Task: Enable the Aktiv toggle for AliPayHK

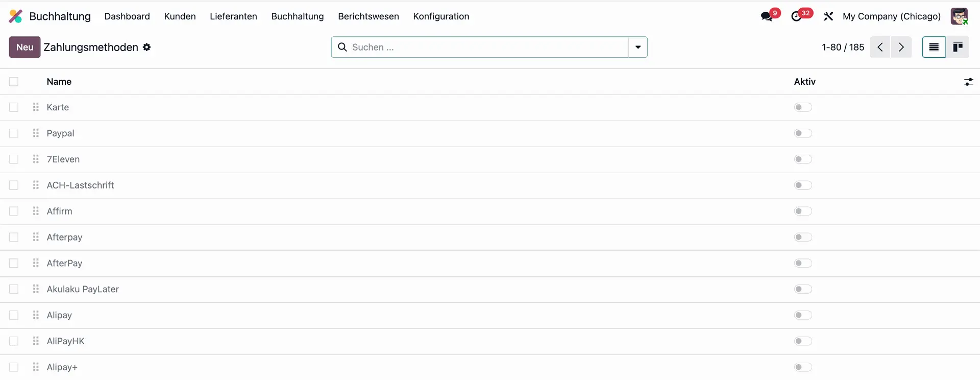Action: (x=803, y=341)
